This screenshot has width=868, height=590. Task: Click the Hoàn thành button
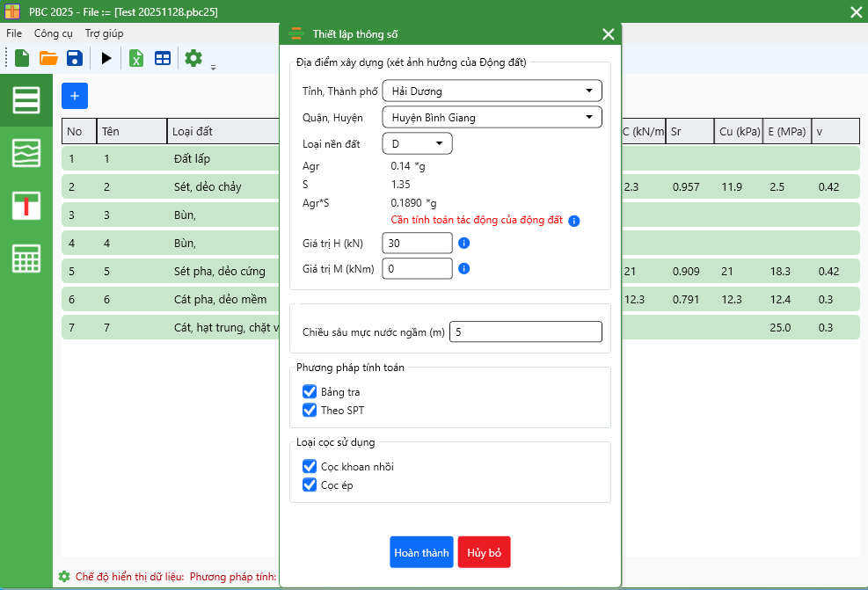pos(421,553)
